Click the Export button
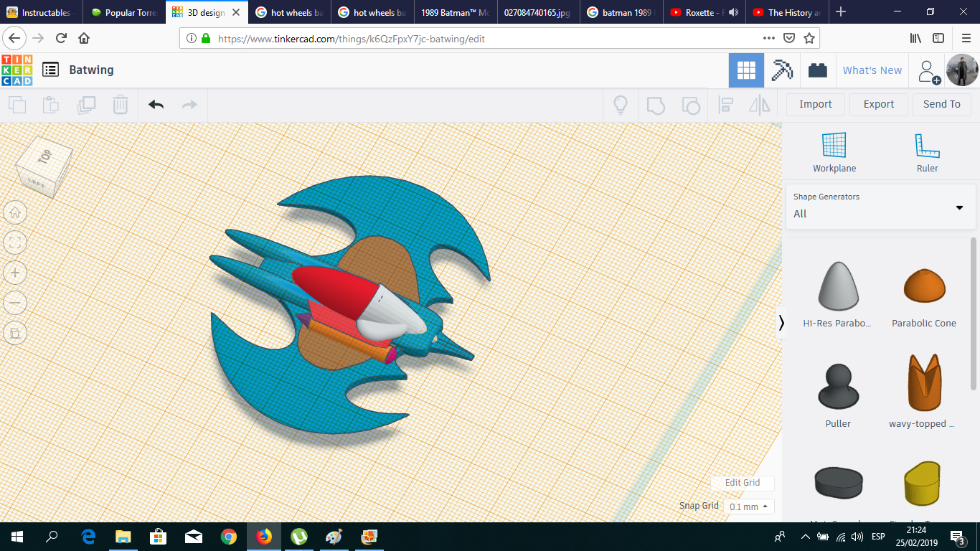 click(879, 105)
